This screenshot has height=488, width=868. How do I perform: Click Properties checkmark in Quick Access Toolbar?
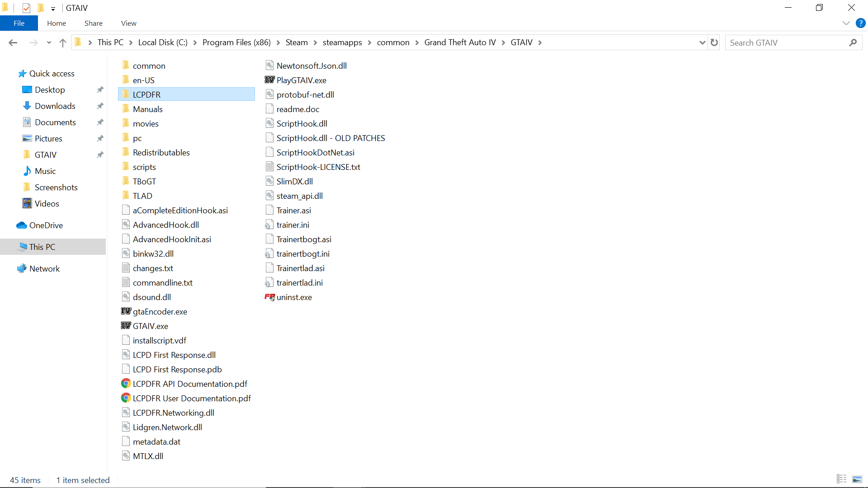[27, 8]
